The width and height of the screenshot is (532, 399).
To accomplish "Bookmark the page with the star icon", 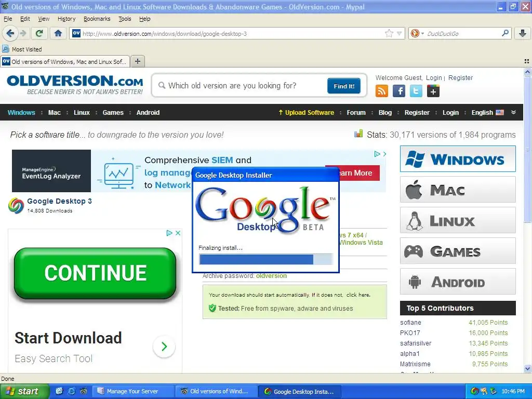I will tap(389, 33).
